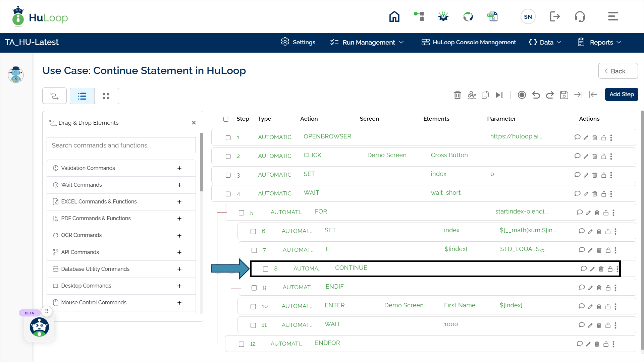Click the home icon in header
This screenshot has width=644, height=362.
point(394,16)
